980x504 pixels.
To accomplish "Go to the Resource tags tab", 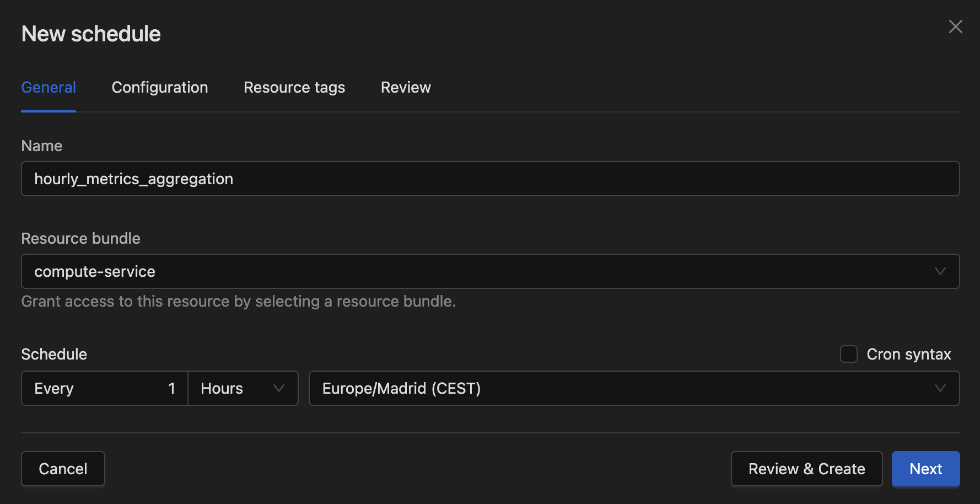I will (x=294, y=88).
